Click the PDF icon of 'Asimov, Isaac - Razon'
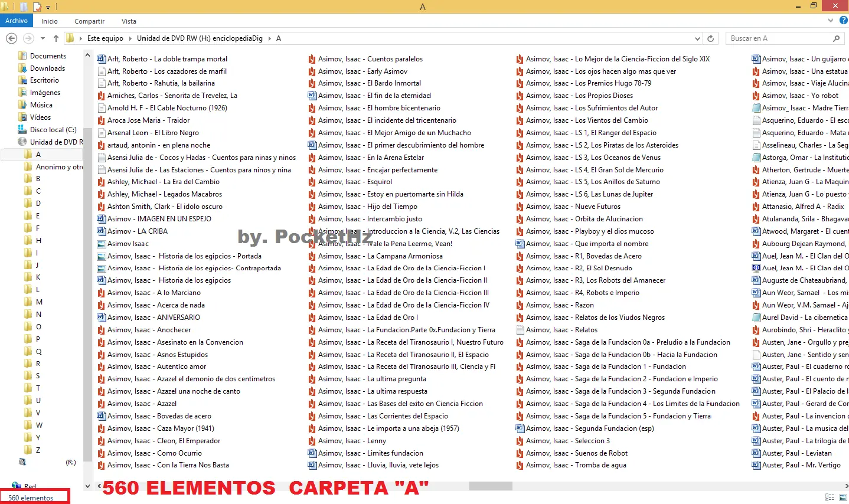 coord(520,305)
